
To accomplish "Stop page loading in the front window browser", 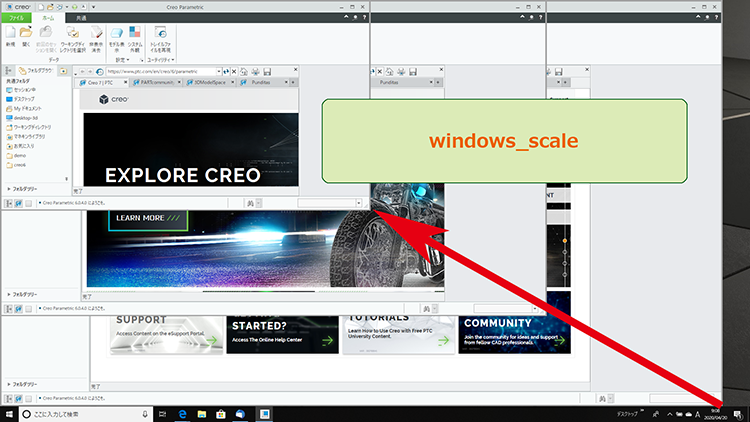I will (234, 72).
